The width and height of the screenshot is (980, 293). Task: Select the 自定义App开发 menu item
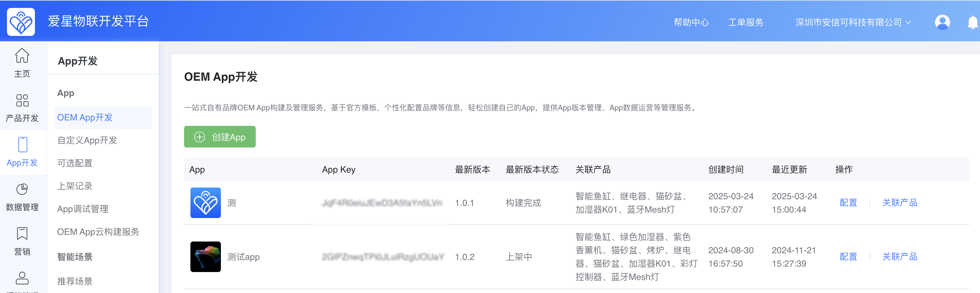click(x=87, y=140)
